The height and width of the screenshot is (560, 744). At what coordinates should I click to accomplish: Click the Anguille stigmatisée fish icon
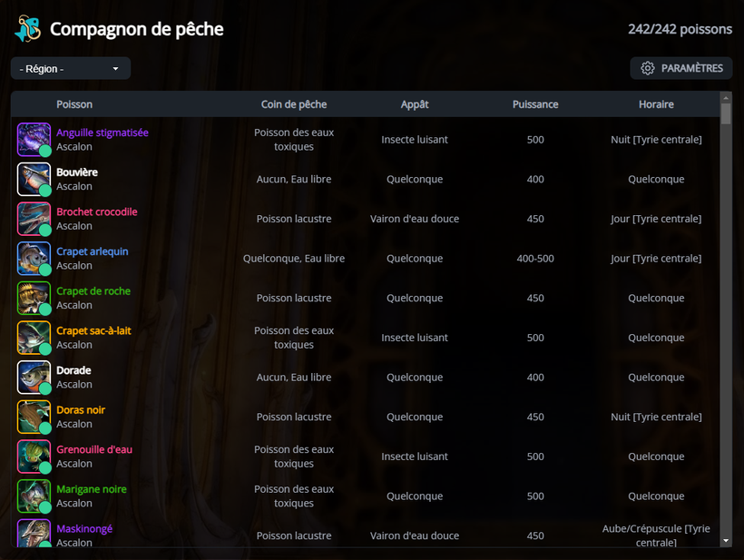(x=34, y=140)
